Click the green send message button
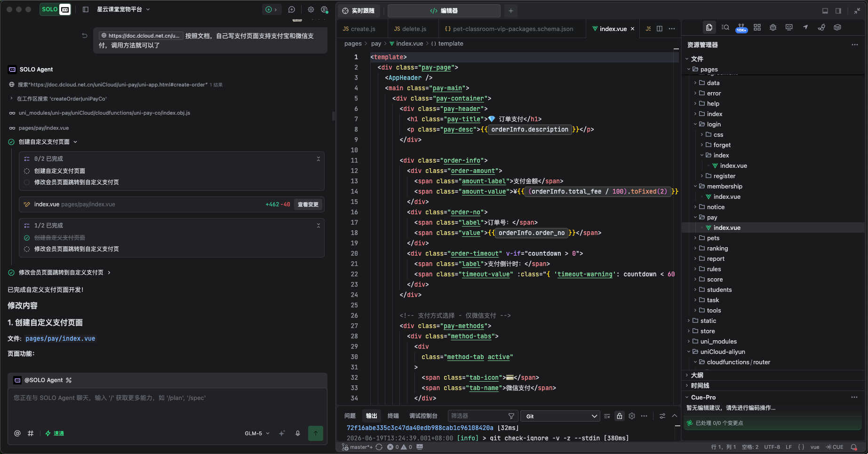Viewport: 868px width, 454px height. [316, 433]
